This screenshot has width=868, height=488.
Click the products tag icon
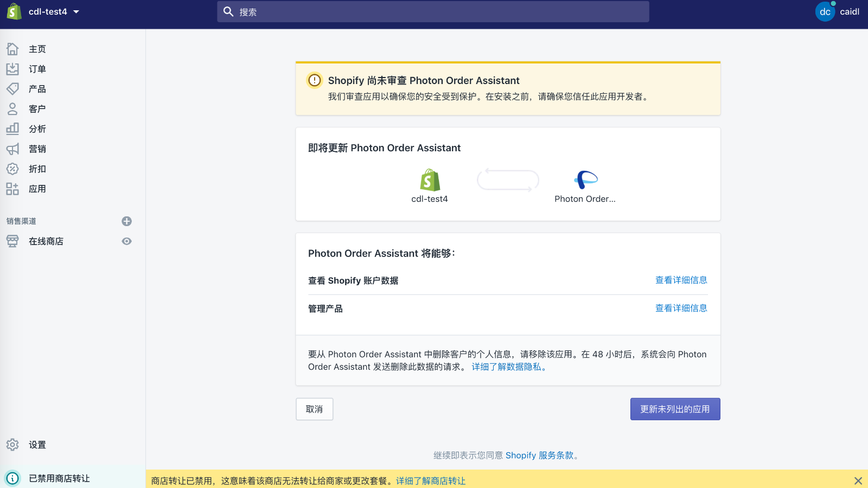pos(12,88)
